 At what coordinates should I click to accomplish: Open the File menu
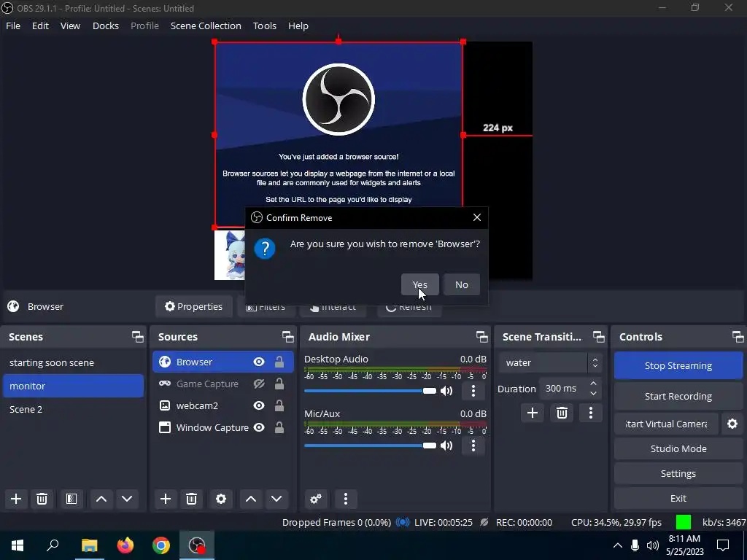(x=13, y=26)
